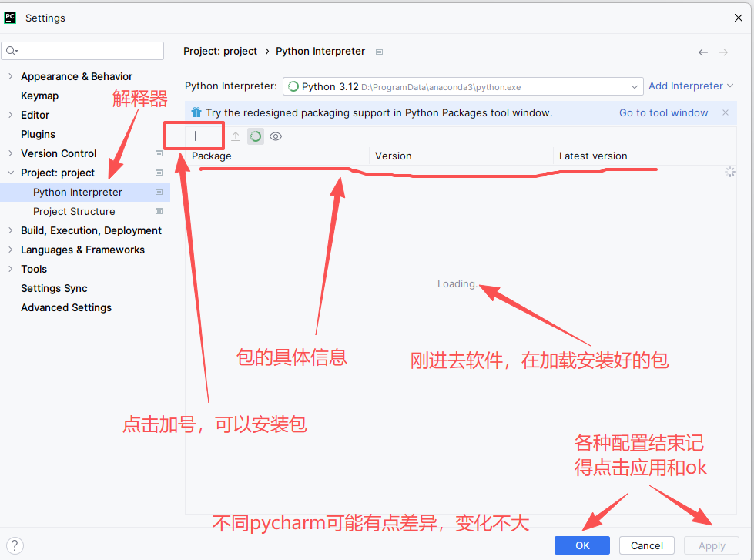Expand Appearance & Behavior section

[11, 76]
